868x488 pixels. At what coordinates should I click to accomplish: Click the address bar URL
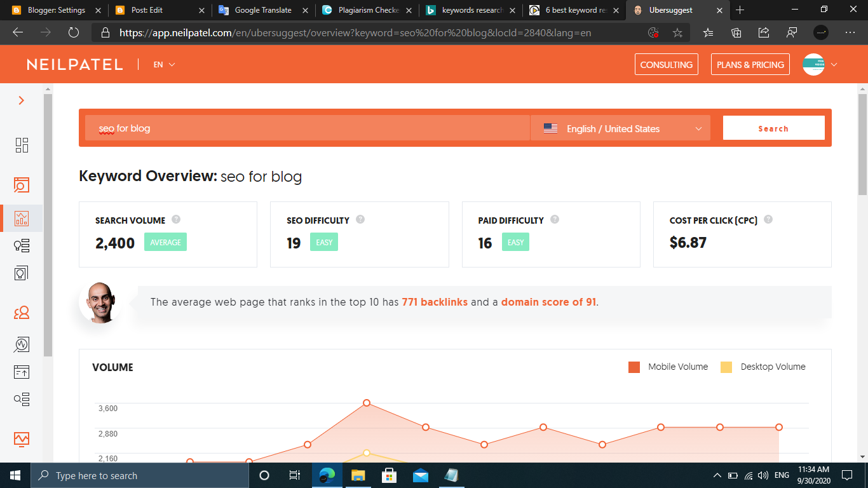(x=355, y=32)
